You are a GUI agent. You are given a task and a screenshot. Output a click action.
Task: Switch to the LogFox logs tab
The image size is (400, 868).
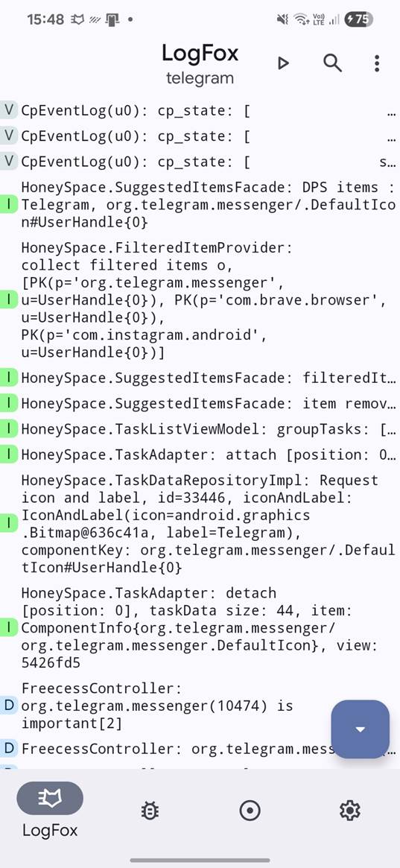[50, 810]
